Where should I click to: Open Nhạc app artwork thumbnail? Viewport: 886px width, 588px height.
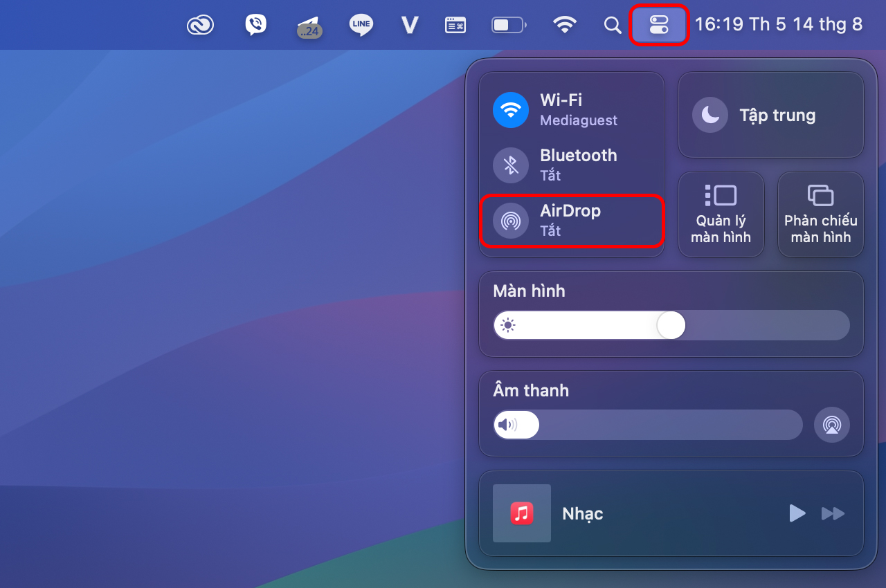(x=522, y=513)
